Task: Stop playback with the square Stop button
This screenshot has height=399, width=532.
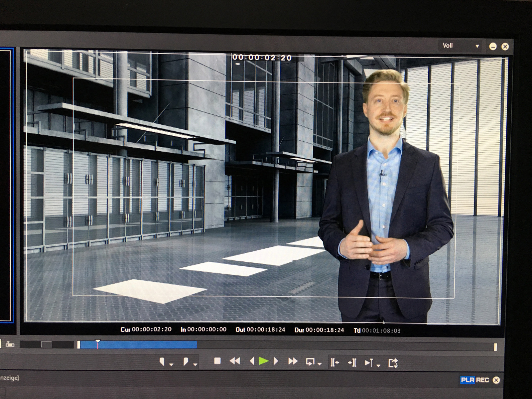Action: click(217, 361)
